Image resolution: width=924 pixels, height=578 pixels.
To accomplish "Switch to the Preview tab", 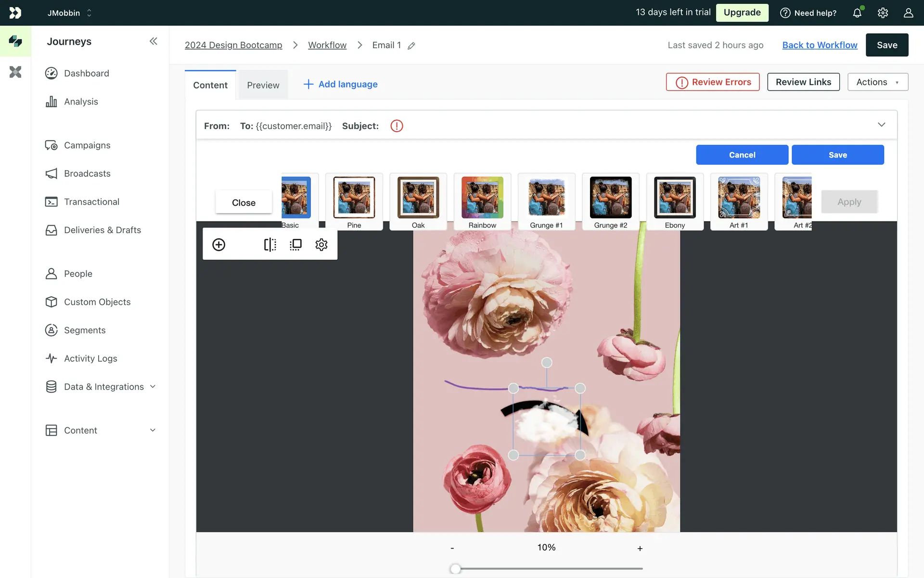I will point(263,85).
